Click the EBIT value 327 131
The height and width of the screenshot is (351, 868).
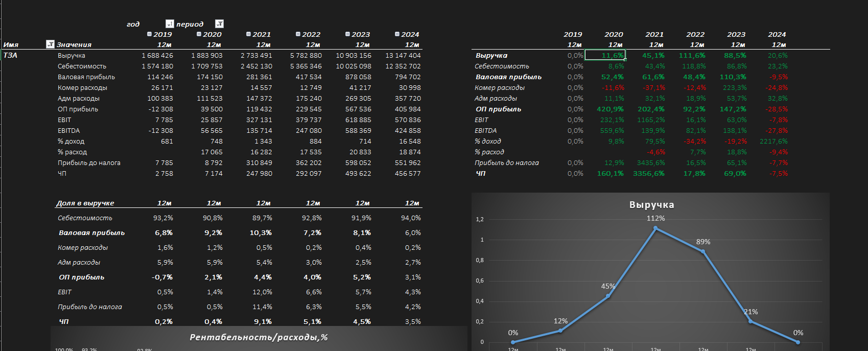tap(259, 120)
